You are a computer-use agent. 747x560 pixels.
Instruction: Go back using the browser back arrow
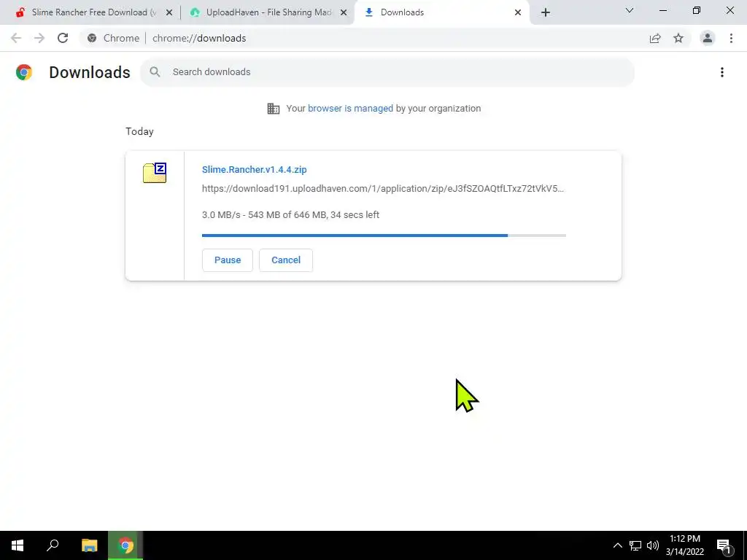16,38
